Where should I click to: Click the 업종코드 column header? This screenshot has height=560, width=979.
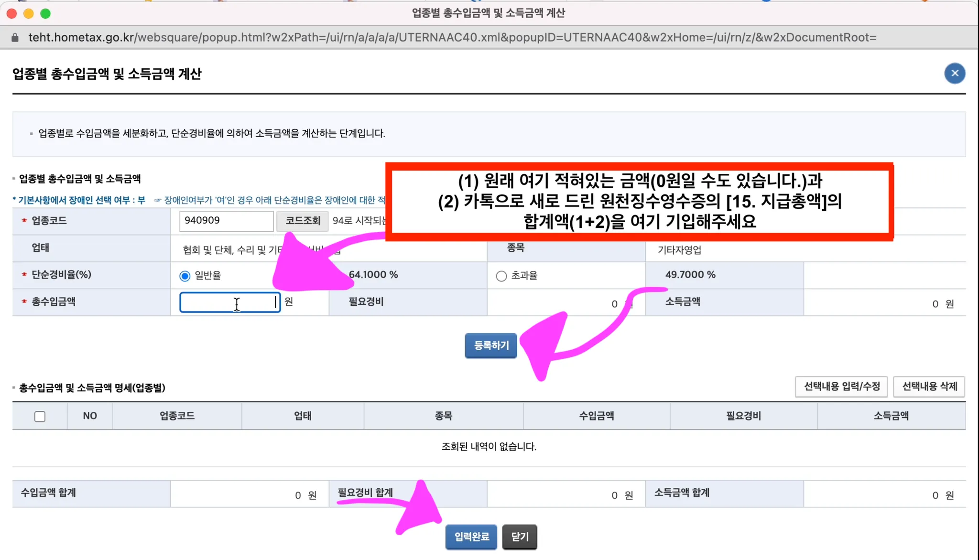tap(177, 416)
